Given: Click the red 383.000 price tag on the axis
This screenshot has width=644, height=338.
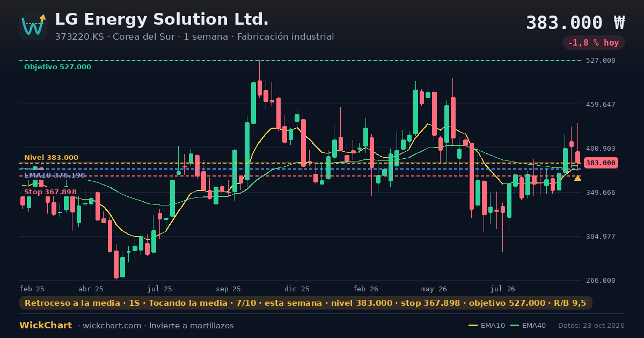Looking at the screenshot, I should click(601, 163).
